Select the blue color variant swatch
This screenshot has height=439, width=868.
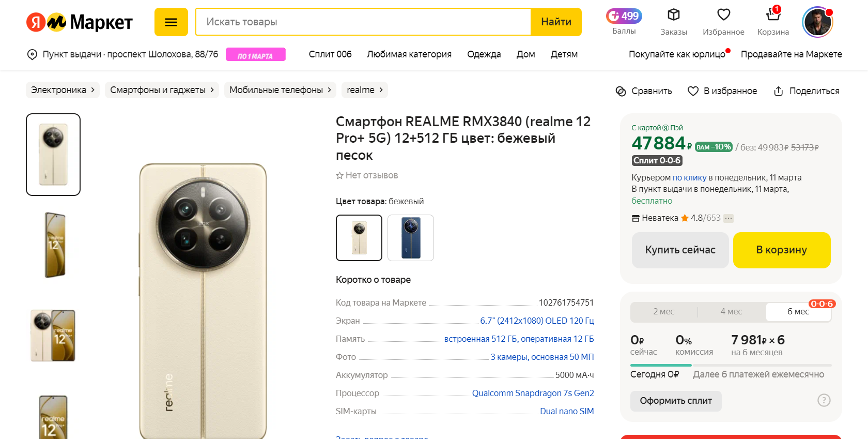(x=411, y=237)
